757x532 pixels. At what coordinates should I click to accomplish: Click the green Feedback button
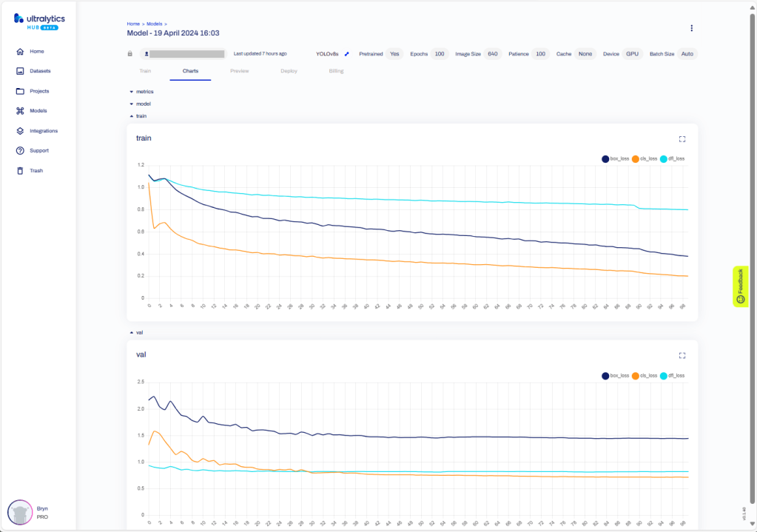point(741,287)
